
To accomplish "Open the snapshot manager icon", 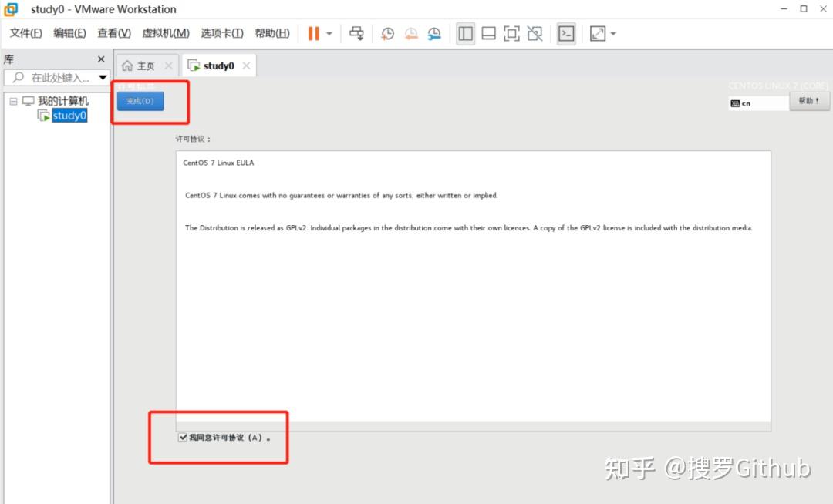I will tap(434, 33).
